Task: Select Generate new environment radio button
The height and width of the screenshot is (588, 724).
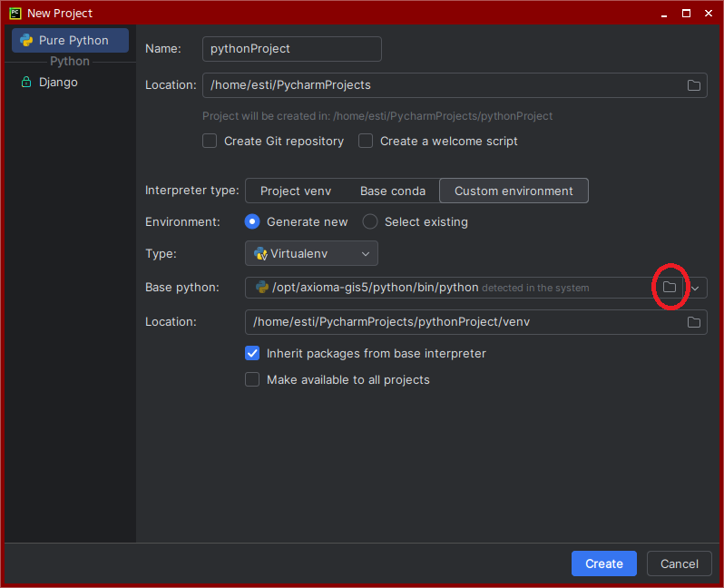Action: tap(252, 222)
